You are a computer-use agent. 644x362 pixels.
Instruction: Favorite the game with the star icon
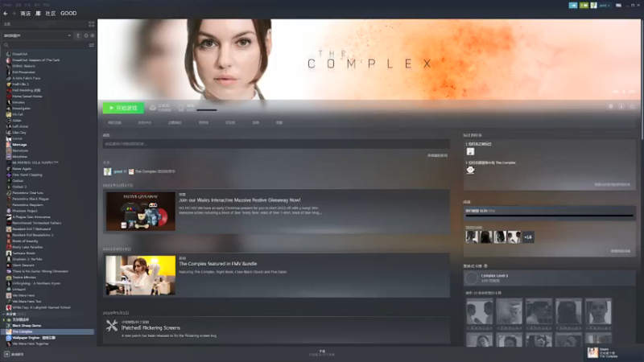(x=632, y=106)
